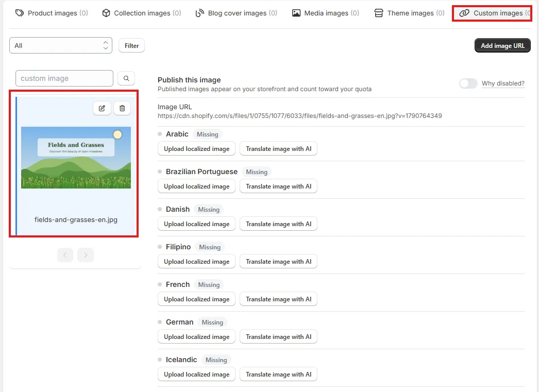Image resolution: width=539 pixels, height=392 pixels.
Task: Click the French language heading
Action: click(178, 284)
